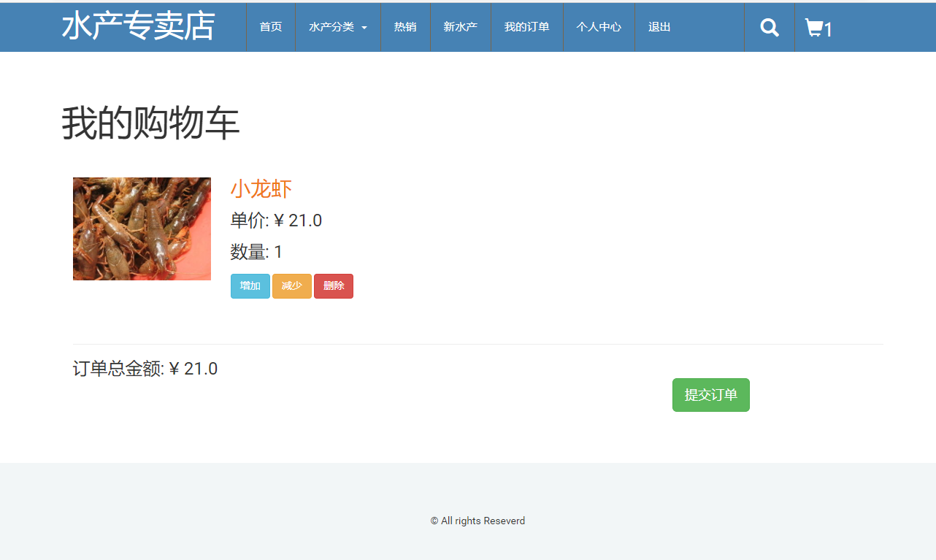The image size is (936, 560).
Task: Open the 水产专卖店 store logo
Action: pyautogui.click(x=139, y=26)
